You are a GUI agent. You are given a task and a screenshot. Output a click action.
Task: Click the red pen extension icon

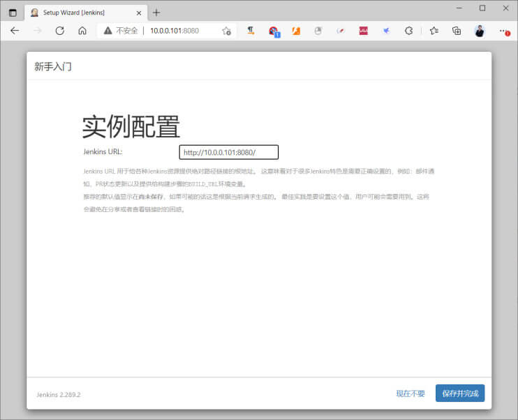tap(340, 31)
